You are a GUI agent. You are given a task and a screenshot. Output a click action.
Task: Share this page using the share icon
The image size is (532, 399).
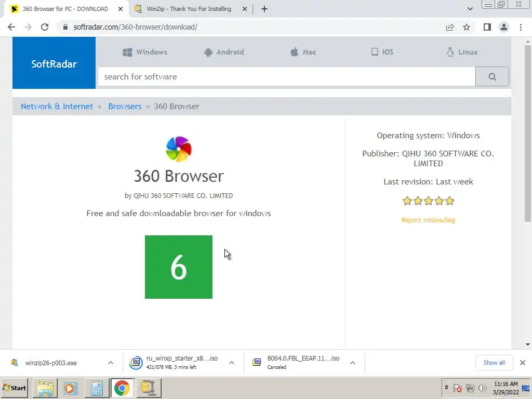click(450, 27)
